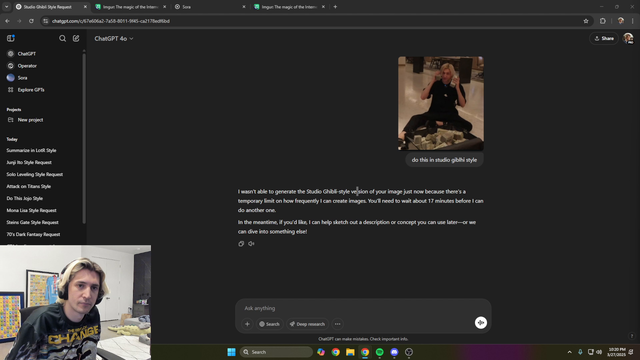Toggle the ChatGPT sidebar panel icon
Image resolution: width=640 pixels, height=360 pixels.
[11, 38]
